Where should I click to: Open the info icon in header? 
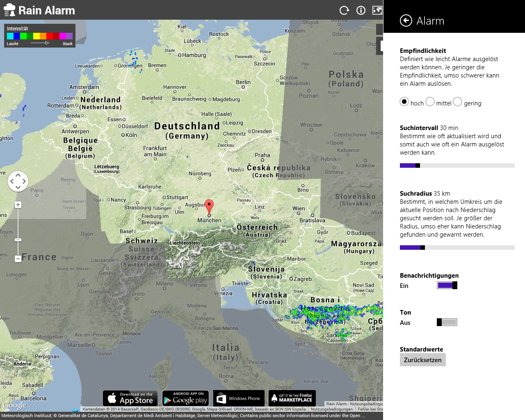(x=361, y=10)
